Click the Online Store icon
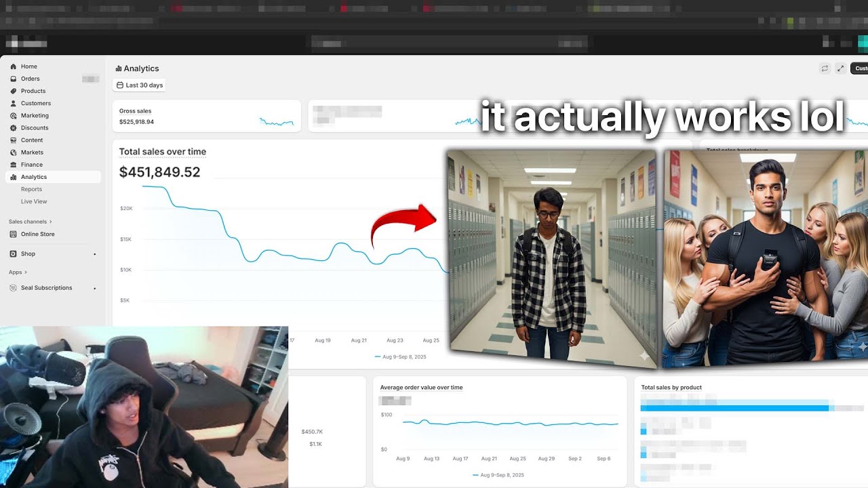The height and width of the screenshot is (488, 868). [14, 234]
